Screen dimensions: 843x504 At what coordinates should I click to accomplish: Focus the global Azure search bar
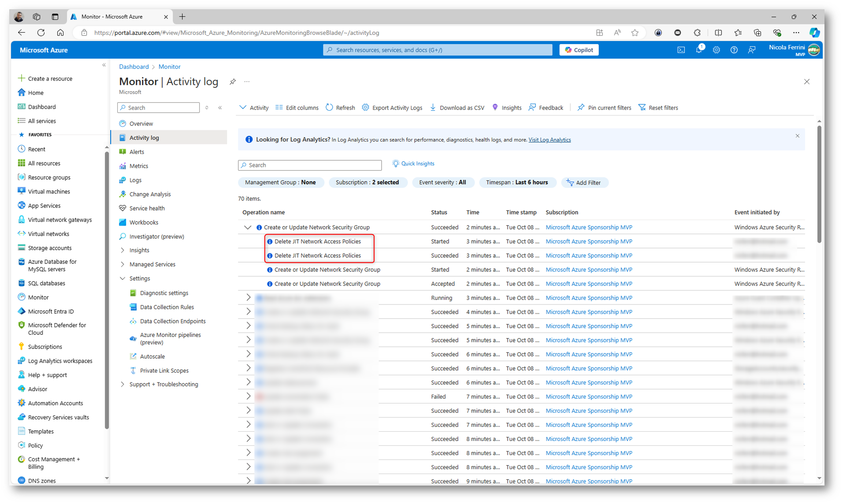(x=438, y=50)
